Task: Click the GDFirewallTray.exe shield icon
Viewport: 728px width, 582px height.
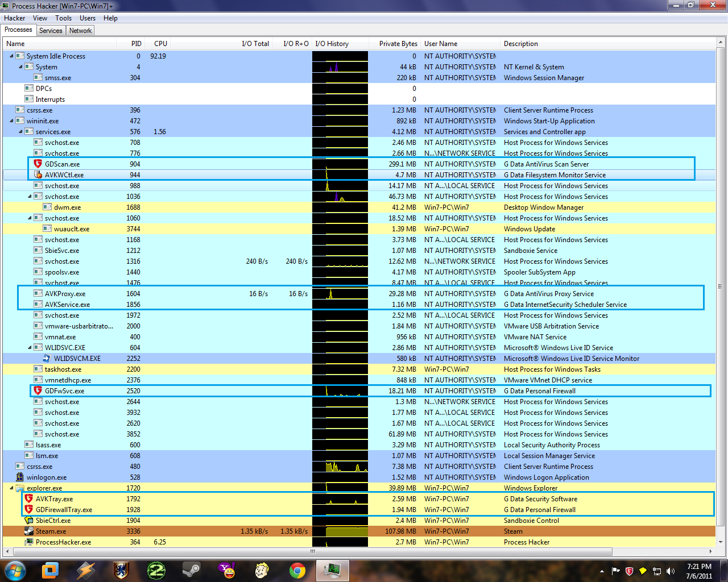Action: coord(29,509)
